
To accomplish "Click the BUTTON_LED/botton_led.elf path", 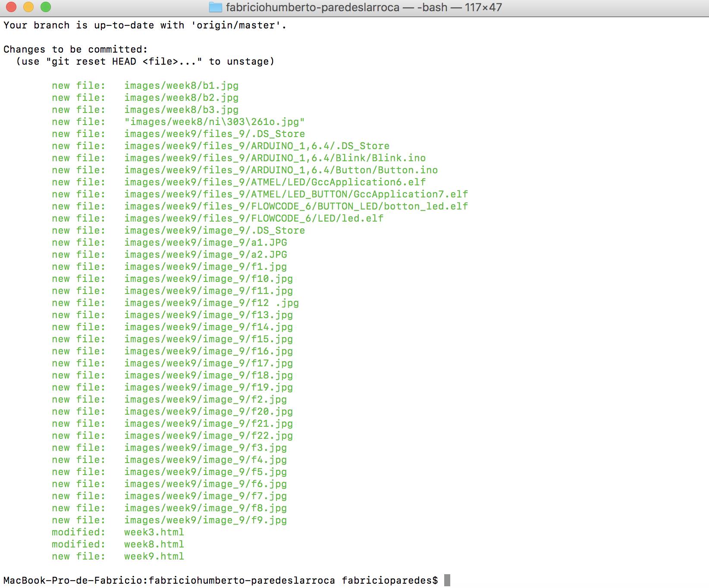I will [296, 206].
